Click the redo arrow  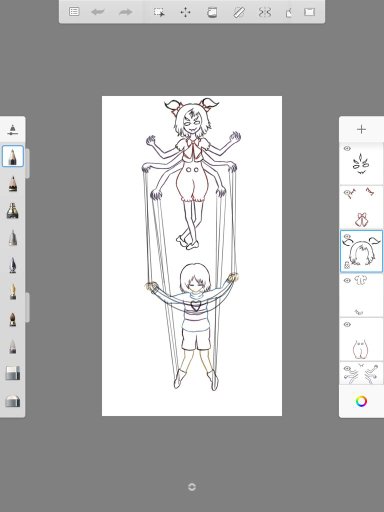point(125,12)
